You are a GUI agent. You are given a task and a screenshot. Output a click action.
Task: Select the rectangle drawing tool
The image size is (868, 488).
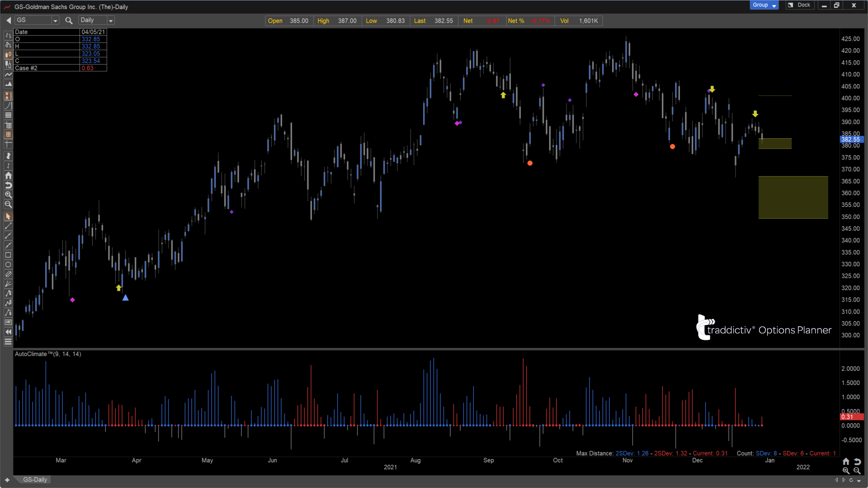point(8,255)
